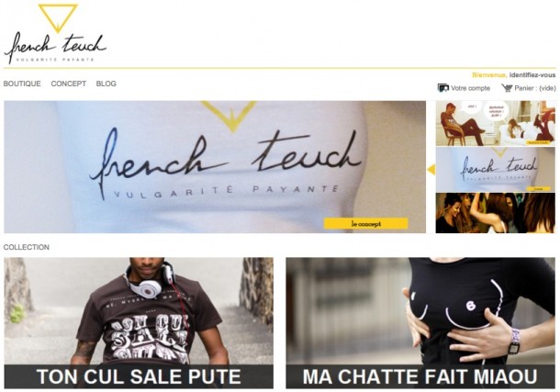Image resolution: width=560 pixels, height=392 pixels.
Task: Click the shopping cart icon beside Panier
Action: point(507,88)
